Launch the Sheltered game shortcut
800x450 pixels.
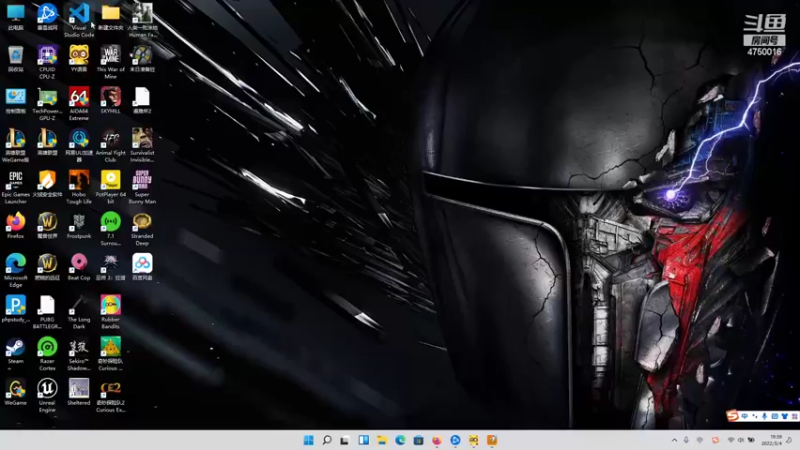click(x=79, y=392)
